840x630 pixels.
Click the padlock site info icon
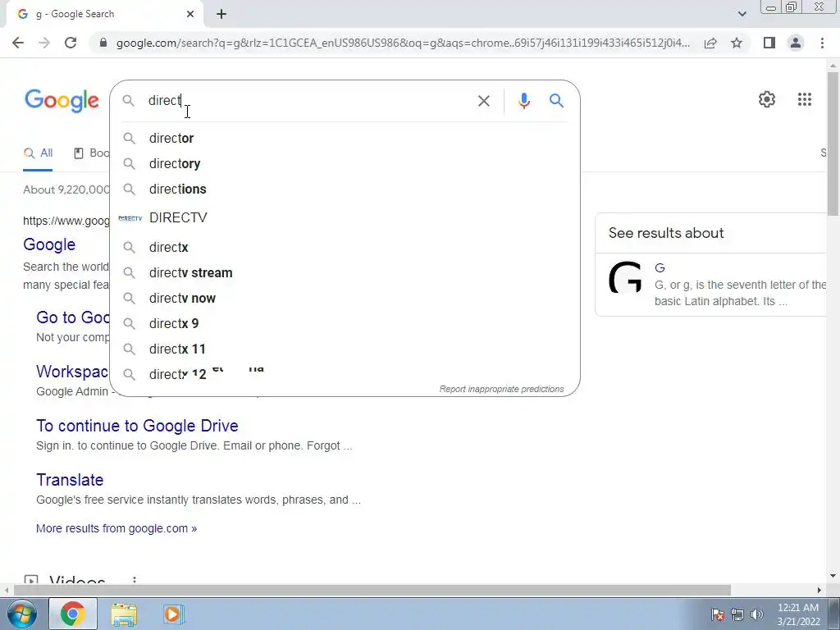(103, 43)
